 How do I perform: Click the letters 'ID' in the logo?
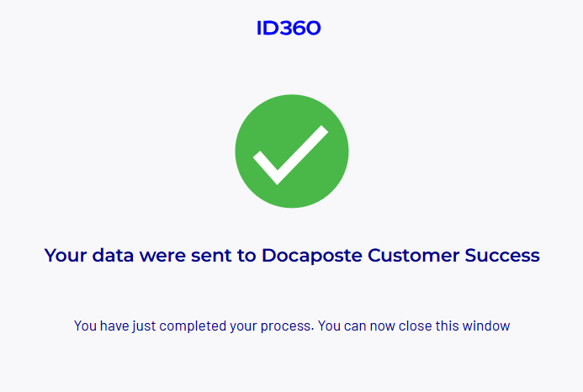pyautogui.click(x=267, y=28)
